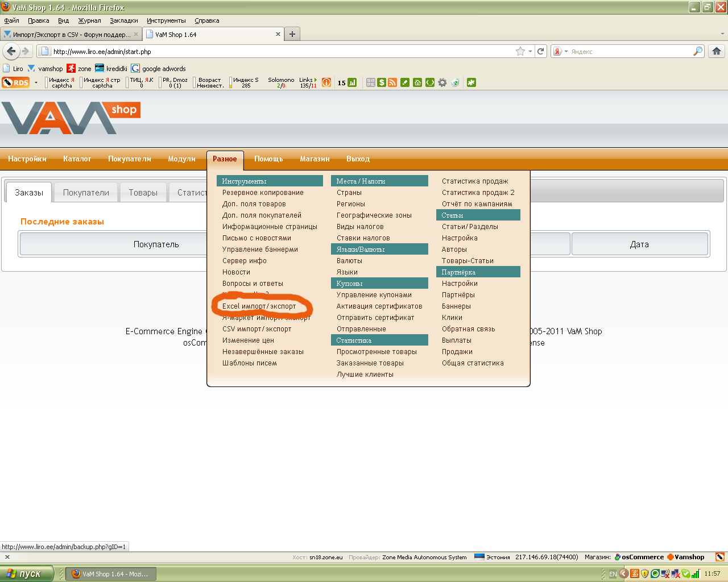The image size is (728, 582).
Task: Open a new tab with plus button
Action: click(292, 34)
